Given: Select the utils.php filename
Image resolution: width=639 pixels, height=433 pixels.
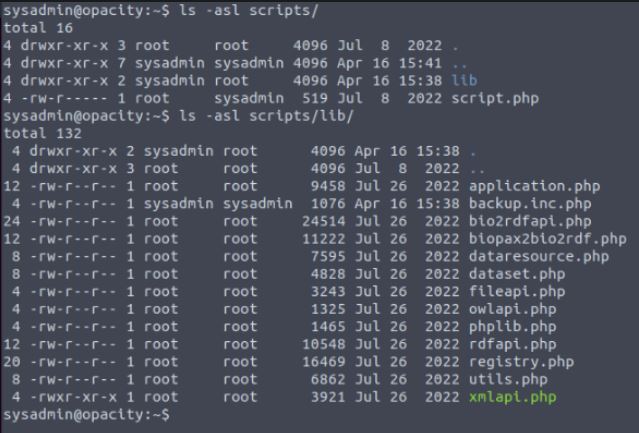Looking at the screenshot, I should pyautogui.click(x=508, y=379).
